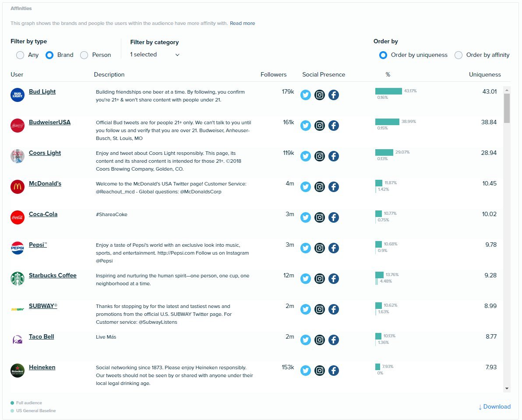Open Pepsi's Facebook icon
522x420 pixels.
click(334, 248)
